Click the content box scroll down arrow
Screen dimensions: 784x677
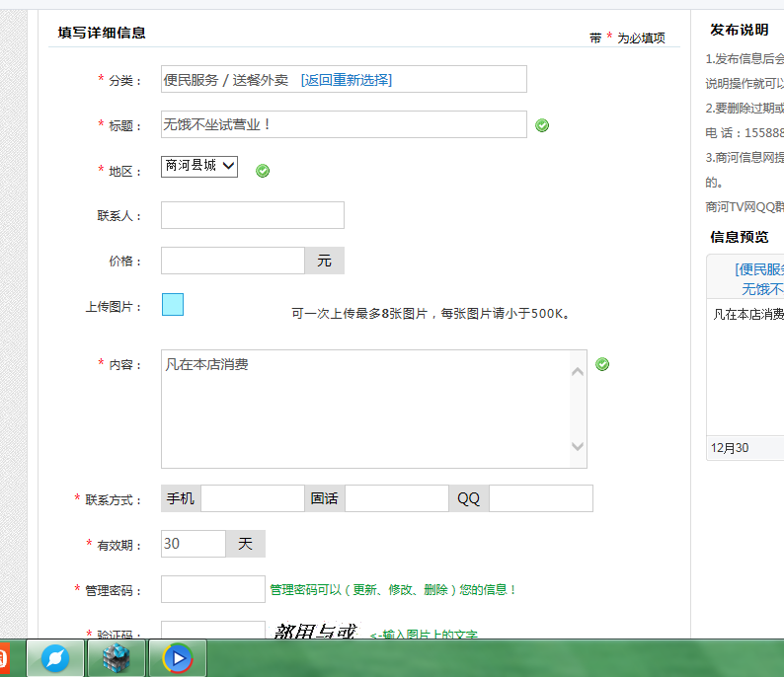tap(578, 447)
